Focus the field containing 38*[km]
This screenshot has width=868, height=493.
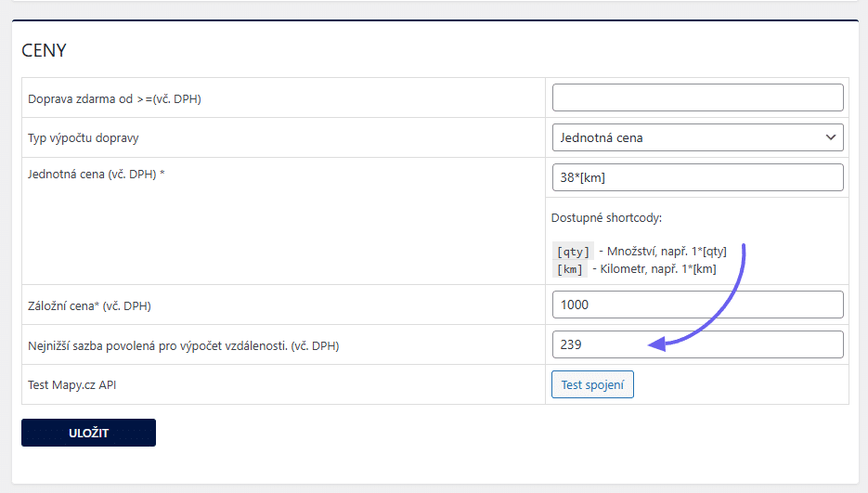point(697,177)
